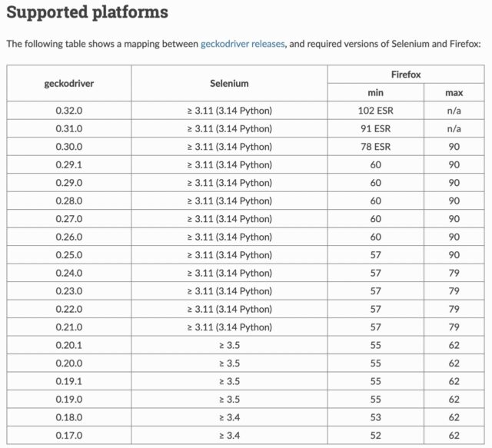Click the 0.18.0 geckodriver version cell

pyautogui.click(x=69, y=417)
